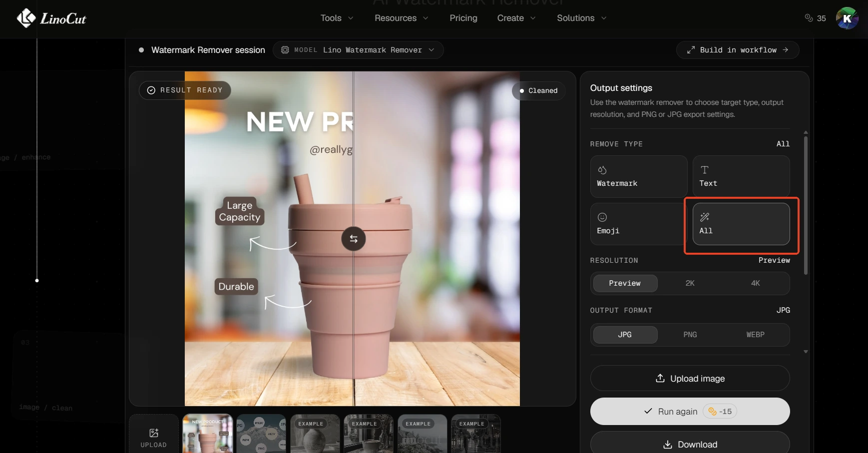Image resolution: width=868 pixels, height=453 pixels.
Task: Click the Result Ready checkmark icon
Action: coord(151,90)
